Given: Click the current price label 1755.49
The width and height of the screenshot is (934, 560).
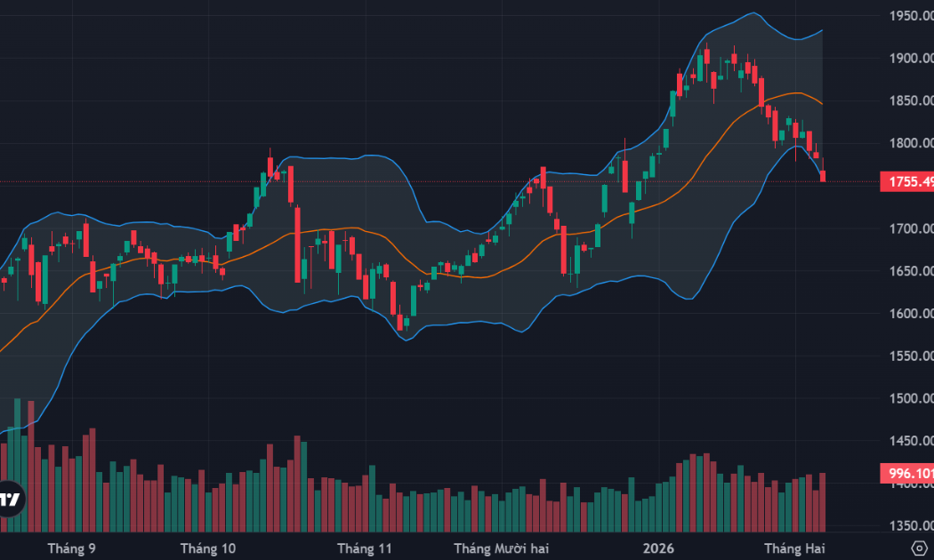Looking at the screenshot, I should (906, 182).
